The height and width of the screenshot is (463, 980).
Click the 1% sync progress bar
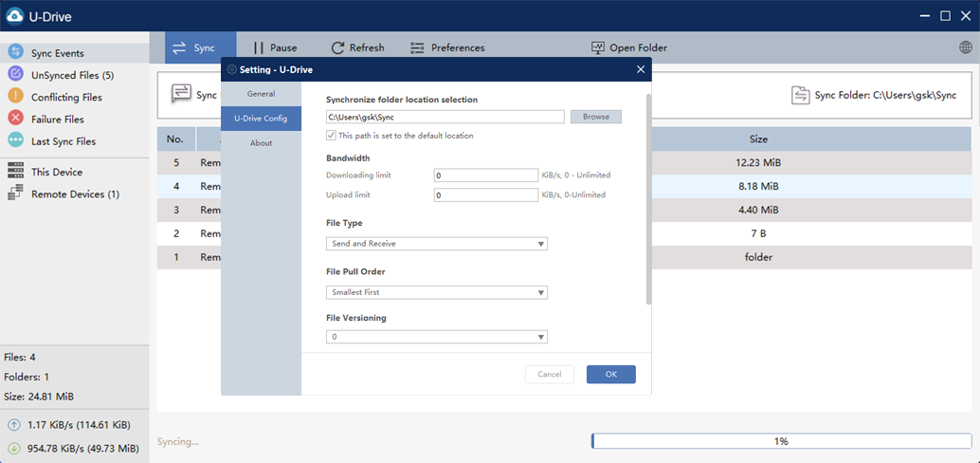coord(781,441)
